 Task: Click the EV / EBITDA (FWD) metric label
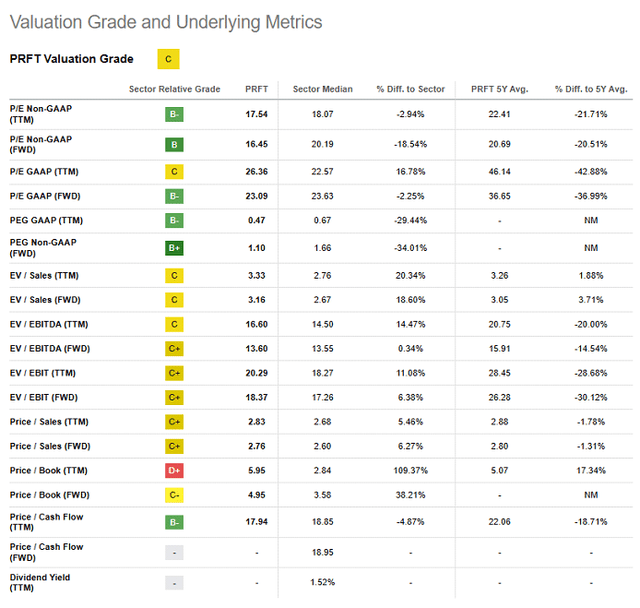click(x=50, y=349)
